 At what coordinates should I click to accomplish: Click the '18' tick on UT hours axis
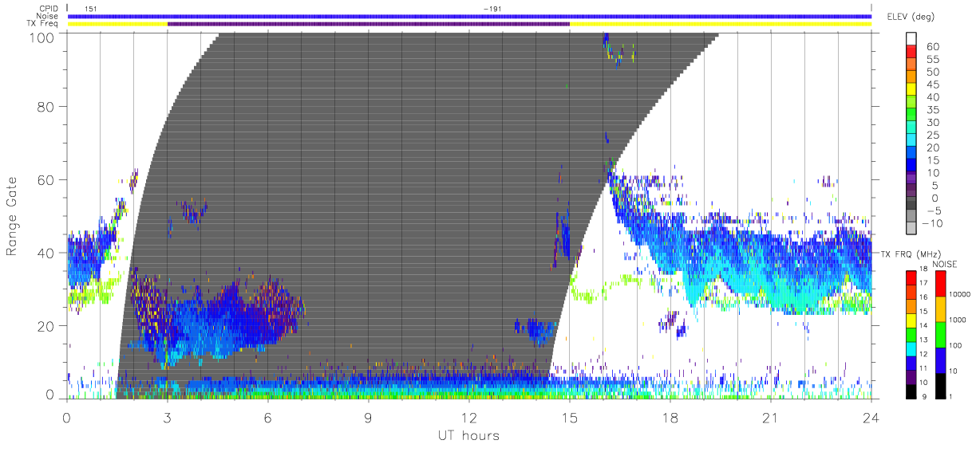670,417
